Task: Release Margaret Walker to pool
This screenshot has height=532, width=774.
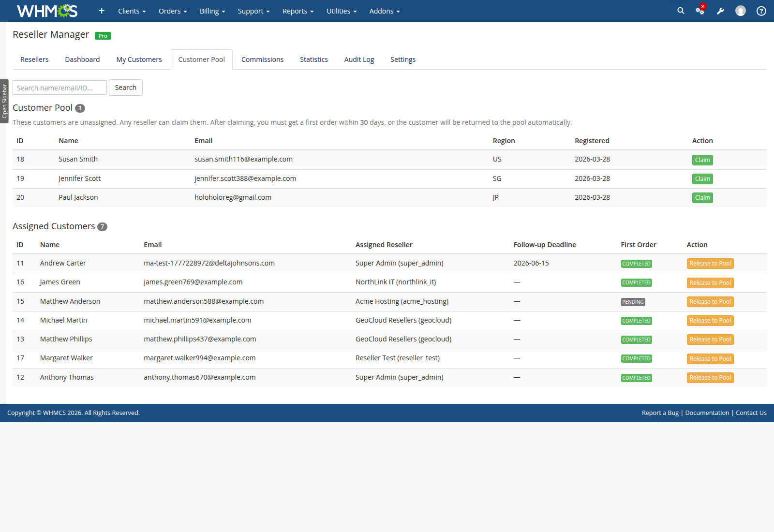Action: click(710, 359)
